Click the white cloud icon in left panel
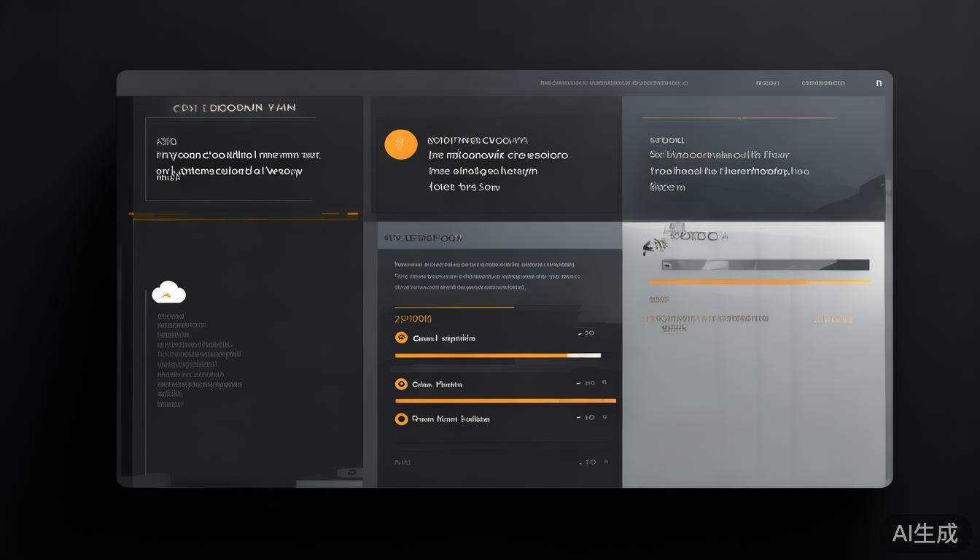This screenshot has width=980, height=560. (x=168, y=292)
